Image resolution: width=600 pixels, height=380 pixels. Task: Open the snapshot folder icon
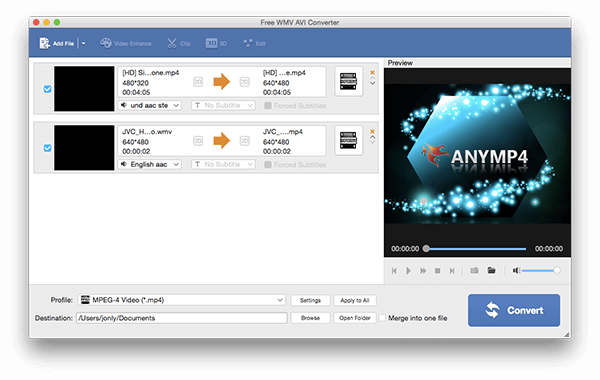click(x=491, y=271)
